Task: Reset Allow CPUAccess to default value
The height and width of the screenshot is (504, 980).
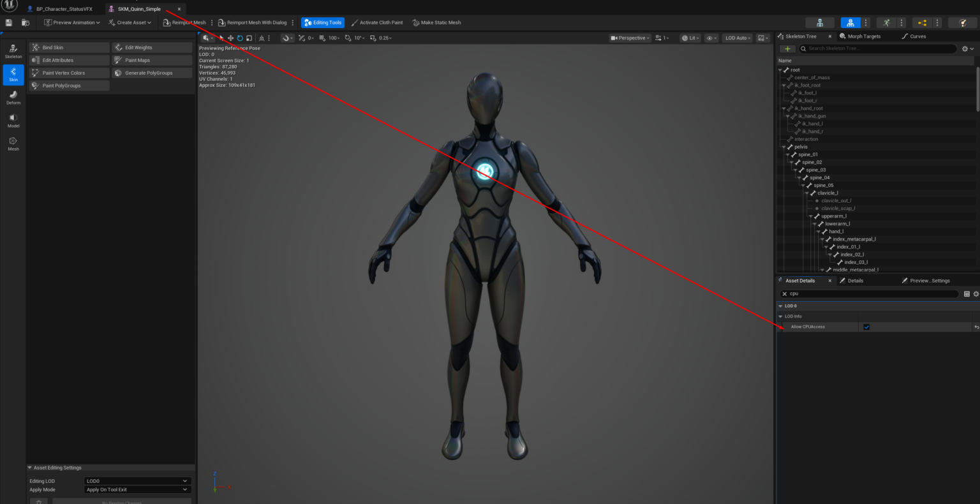Action: coord(976,327)
